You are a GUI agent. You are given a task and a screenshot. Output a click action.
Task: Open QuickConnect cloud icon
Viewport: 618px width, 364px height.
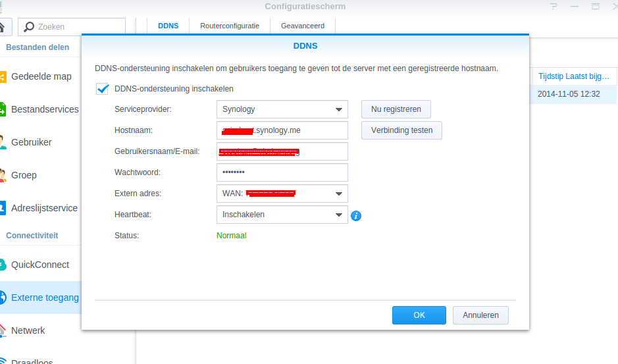[3, 265]
